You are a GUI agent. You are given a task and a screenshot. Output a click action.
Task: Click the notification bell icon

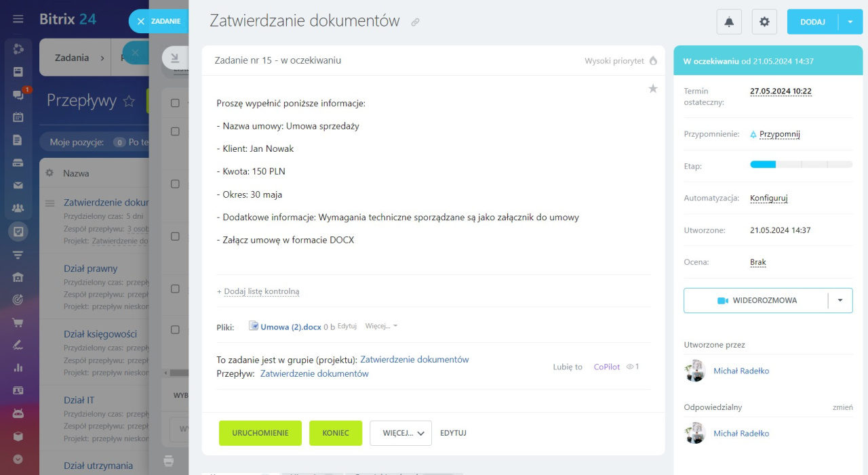pos(729,22)
